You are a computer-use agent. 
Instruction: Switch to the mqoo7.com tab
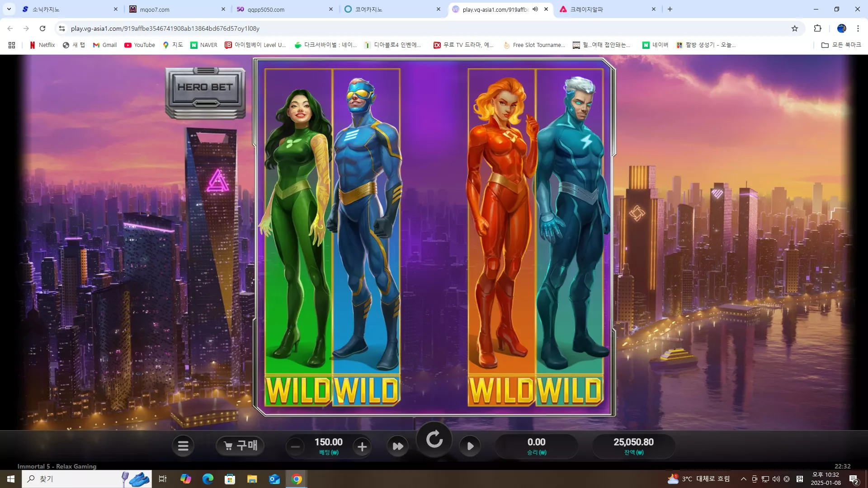click(x=177, y=9)
